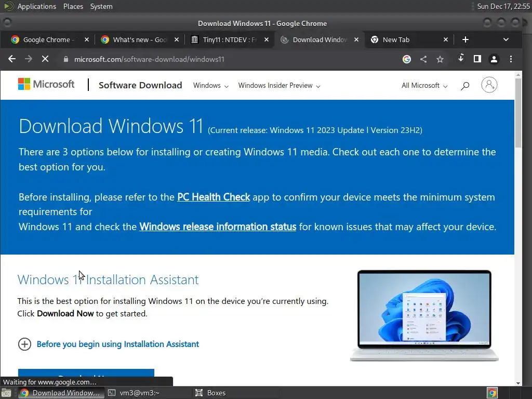Viewport: 532px width, 399px height.
Task: Click the page vertical scrollbar thumb
Action: click(x=518, y=113)
